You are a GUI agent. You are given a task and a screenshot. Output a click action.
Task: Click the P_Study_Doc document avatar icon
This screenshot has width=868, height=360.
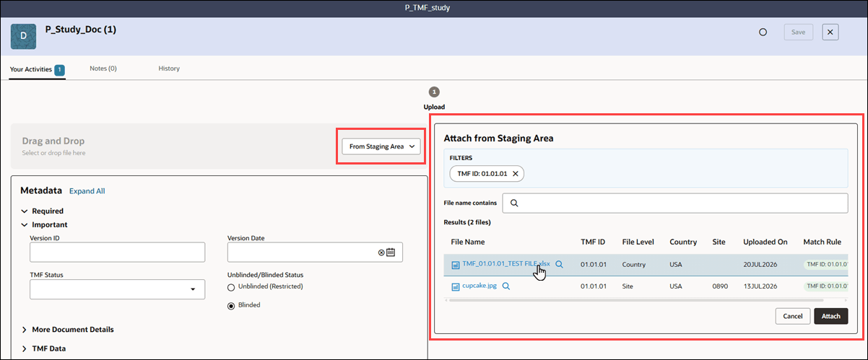click(x=24, y=35)
